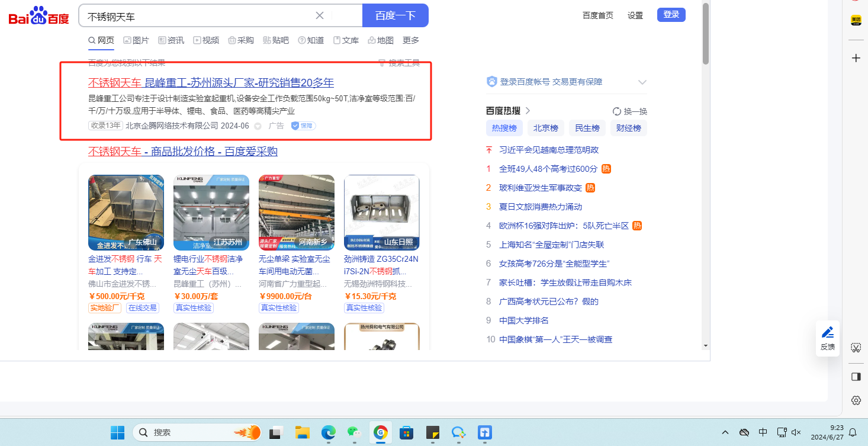Open network settings from the tray icon

782,432
